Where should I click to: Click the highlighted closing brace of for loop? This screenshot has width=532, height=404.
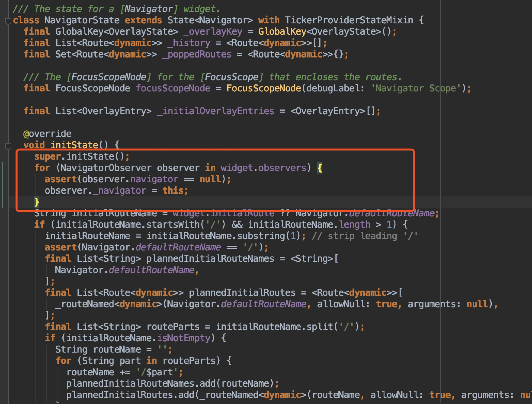(37, 202)
